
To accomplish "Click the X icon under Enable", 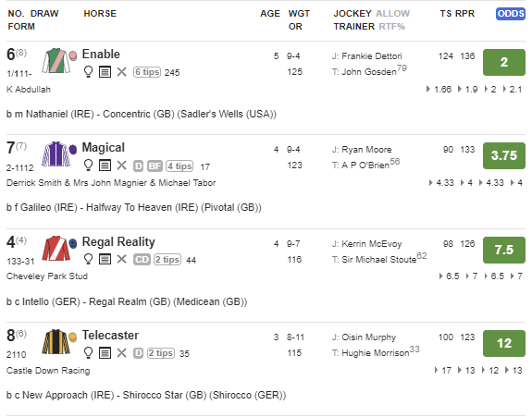I will pos(121,72).
